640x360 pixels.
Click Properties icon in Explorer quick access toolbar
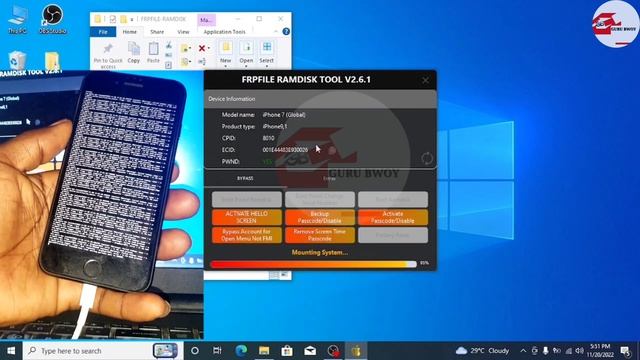tap(112, 19)
